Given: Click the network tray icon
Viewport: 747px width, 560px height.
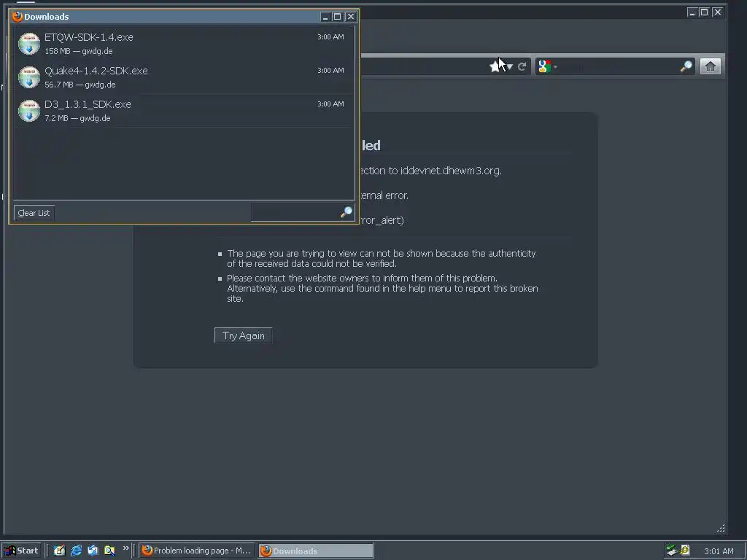Looking at the screenshot, I should pyautogui.click(x=672, y=551).
